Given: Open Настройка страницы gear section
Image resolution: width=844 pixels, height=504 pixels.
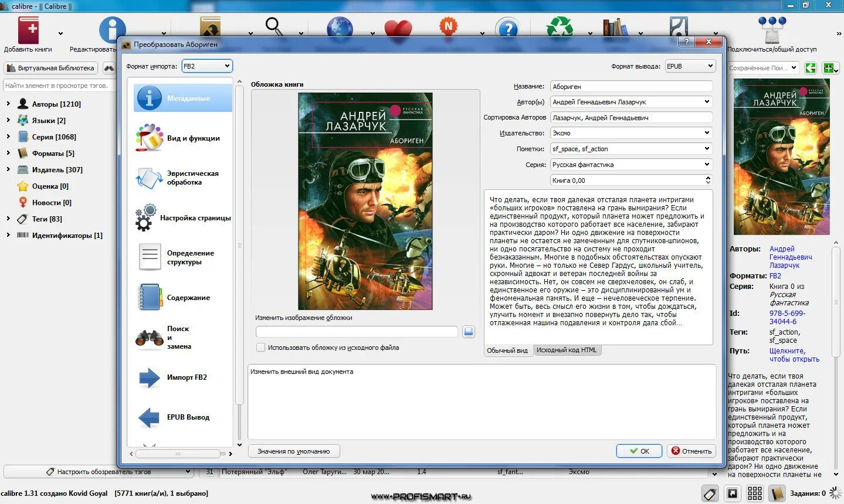Looking at the screenshot, I should point(183,218).
